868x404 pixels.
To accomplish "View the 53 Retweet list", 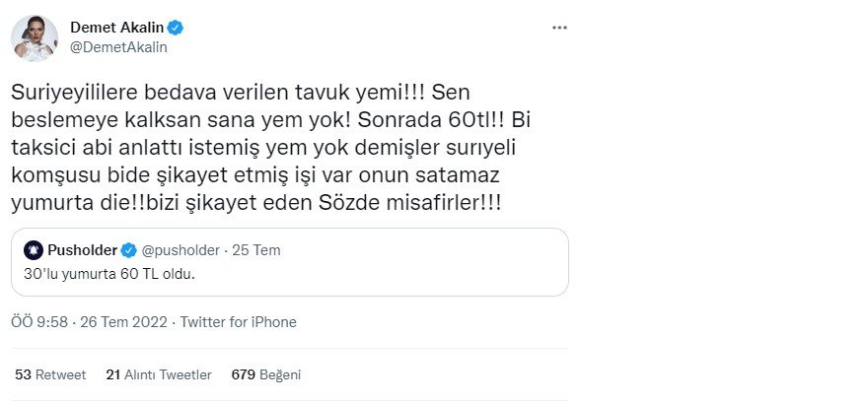I will click(x=51, y=374).
